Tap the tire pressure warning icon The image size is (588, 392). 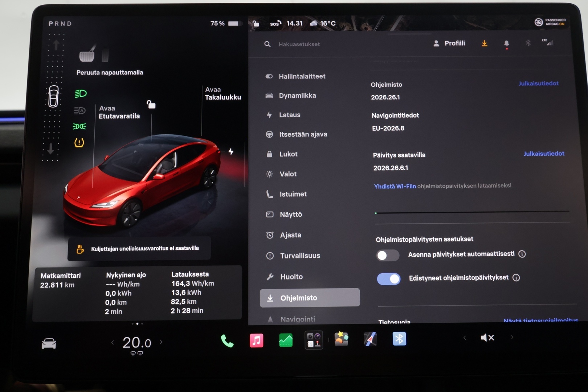pos(79,143)
